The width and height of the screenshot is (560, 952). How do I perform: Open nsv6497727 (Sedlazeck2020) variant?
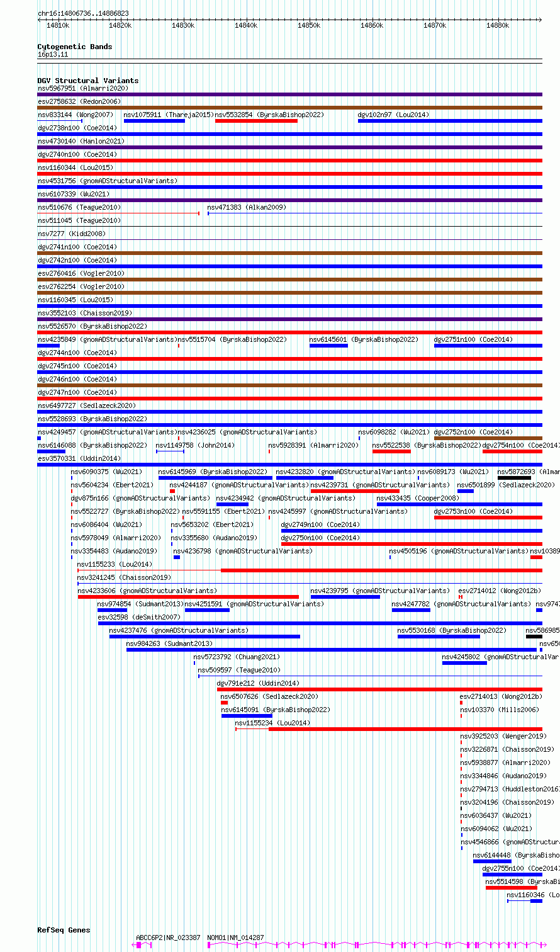[86, 406]
